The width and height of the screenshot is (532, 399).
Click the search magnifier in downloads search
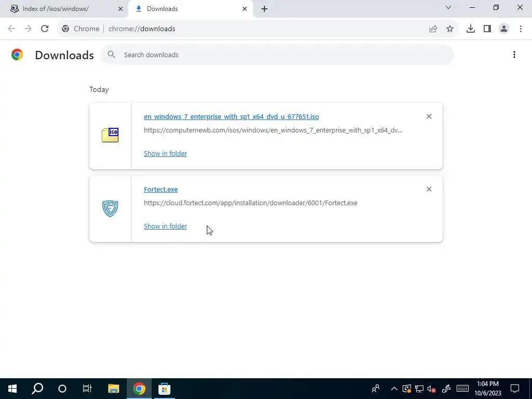tap(111, 55)
